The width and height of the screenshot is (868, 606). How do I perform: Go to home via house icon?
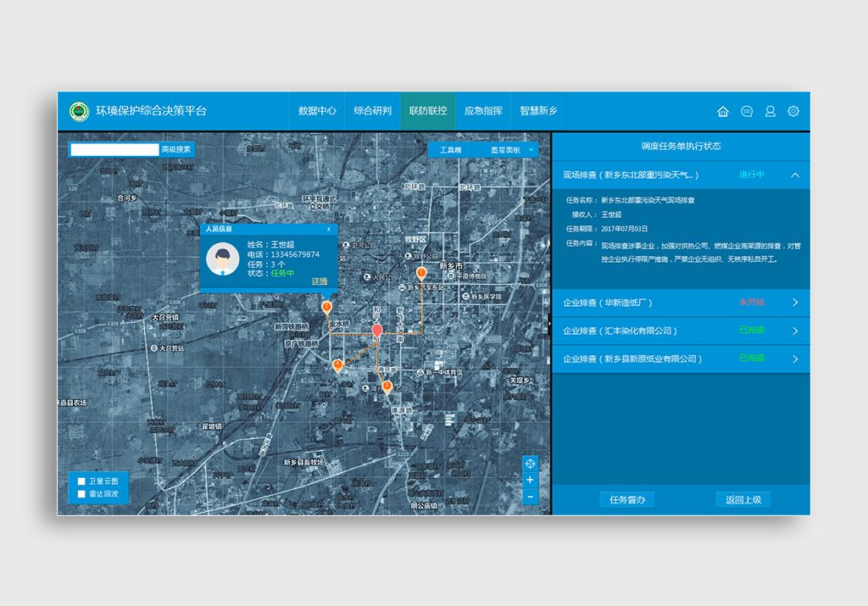723,111
